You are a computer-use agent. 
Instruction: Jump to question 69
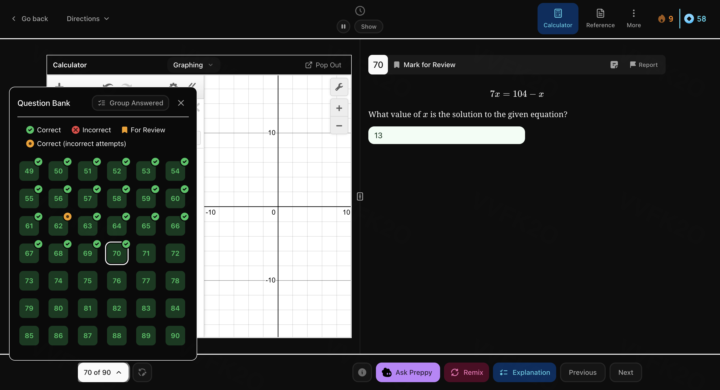[x=87, y=253]
